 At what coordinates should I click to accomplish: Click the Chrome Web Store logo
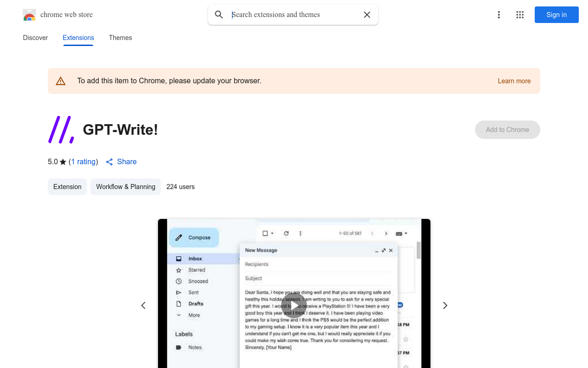point(29,15)
